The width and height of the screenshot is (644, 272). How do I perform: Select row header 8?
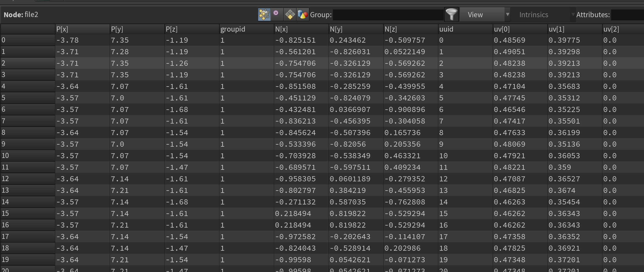click(x=28, y=133)
